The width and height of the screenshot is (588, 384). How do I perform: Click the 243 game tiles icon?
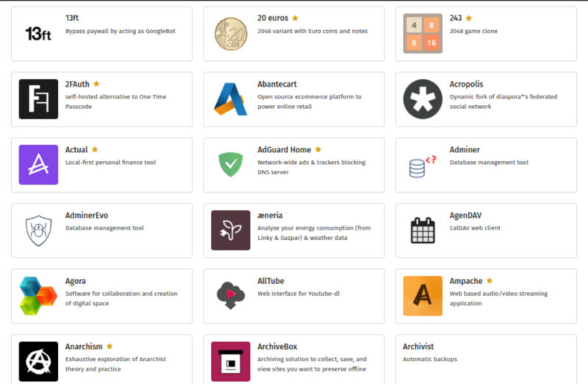tap(423, 33)
